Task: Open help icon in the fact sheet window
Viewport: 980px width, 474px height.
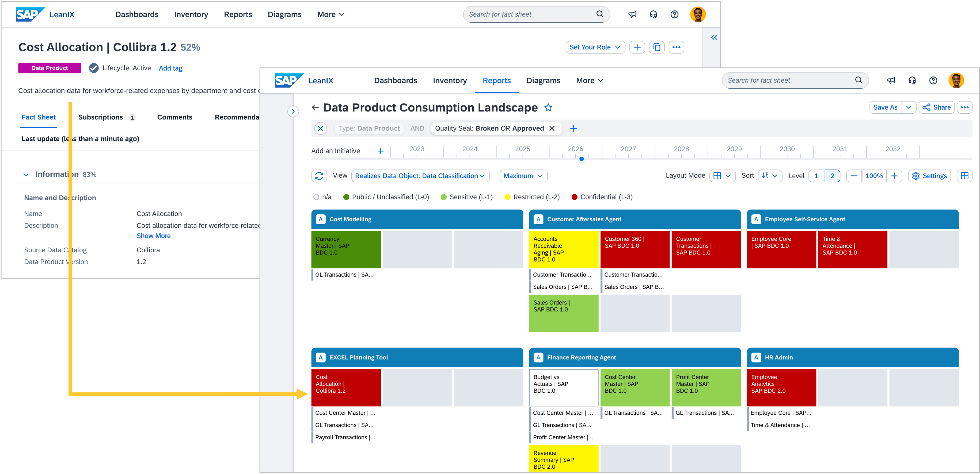Action: (674, 14)
